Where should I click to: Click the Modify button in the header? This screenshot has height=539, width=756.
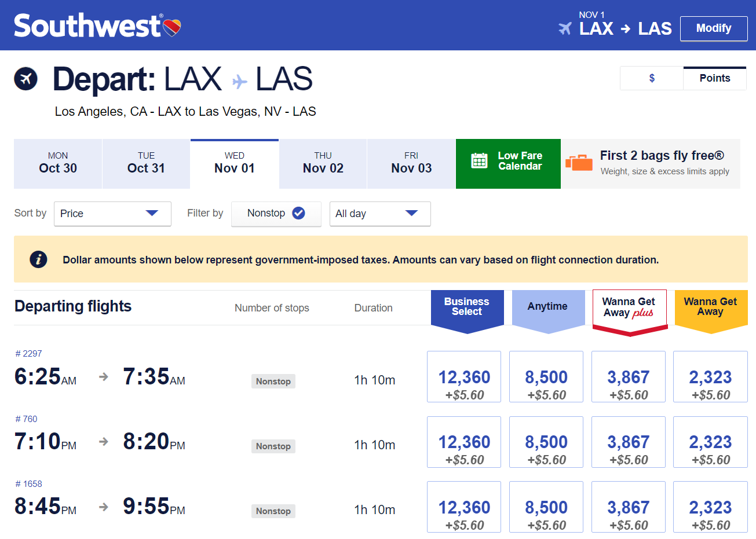coord(714,28)
